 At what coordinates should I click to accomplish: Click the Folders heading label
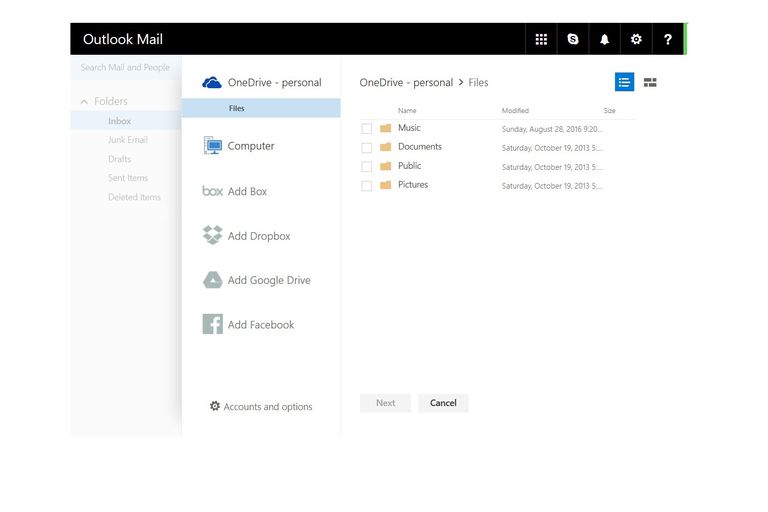[111, 101]
